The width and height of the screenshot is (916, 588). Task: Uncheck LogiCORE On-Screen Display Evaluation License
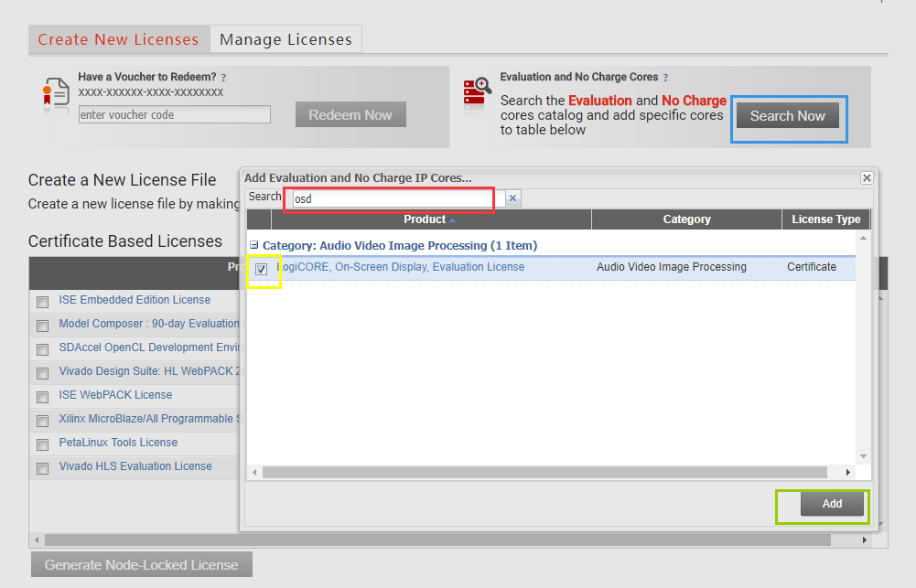click(261, 269)
